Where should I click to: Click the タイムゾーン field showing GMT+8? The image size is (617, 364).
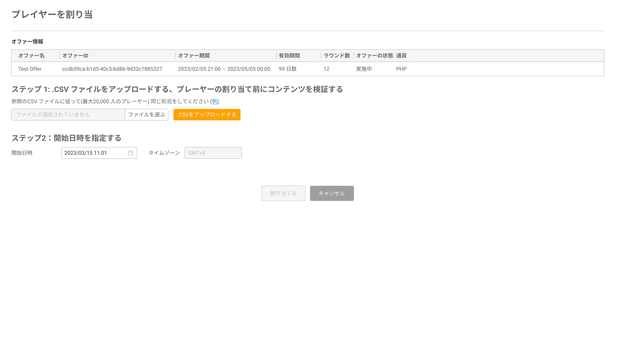pyautogui.click(x=213, y=153)
